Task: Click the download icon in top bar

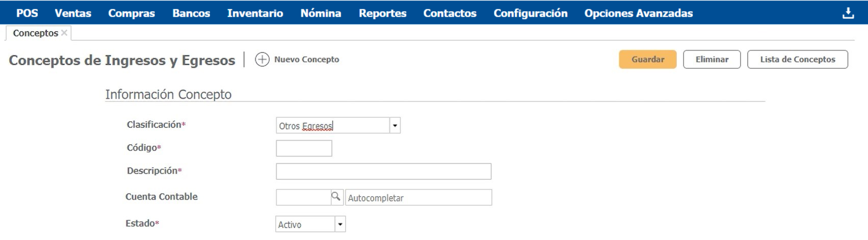Action: point(848,13)
